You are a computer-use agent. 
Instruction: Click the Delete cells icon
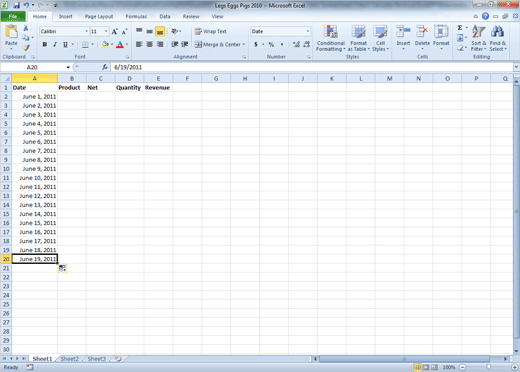pos(422,32)
